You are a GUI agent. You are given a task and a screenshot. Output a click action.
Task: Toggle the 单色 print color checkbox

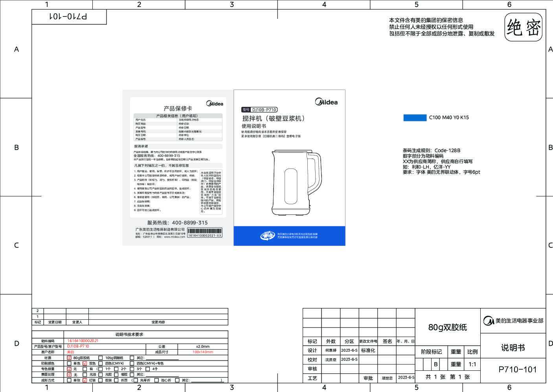pyautogui.click(x=69, y=363)
